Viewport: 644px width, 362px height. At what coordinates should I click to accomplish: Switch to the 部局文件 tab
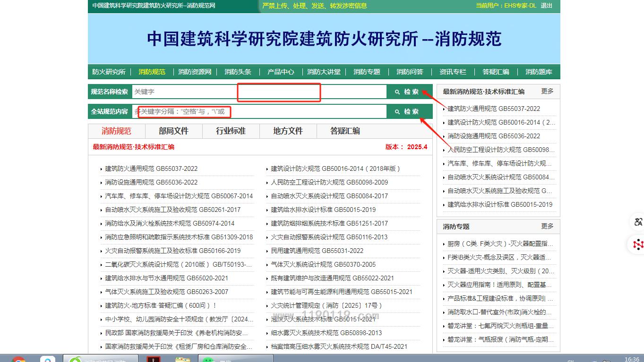(173, 131)
